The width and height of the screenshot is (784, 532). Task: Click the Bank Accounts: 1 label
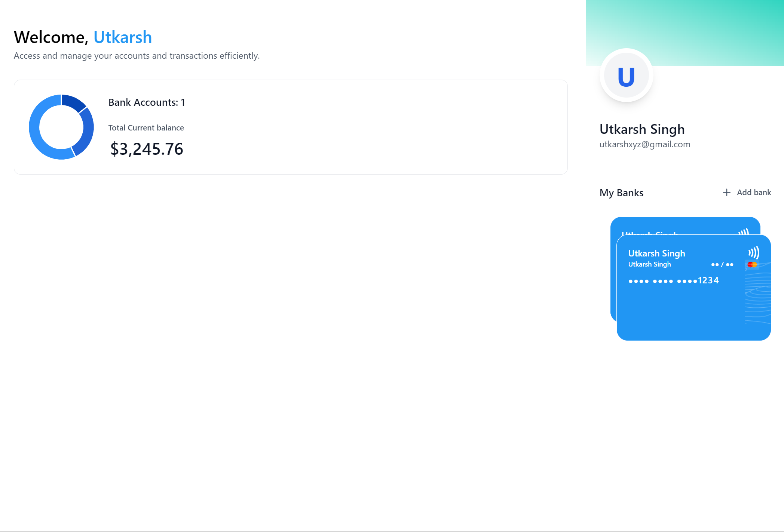pos(147,102)
